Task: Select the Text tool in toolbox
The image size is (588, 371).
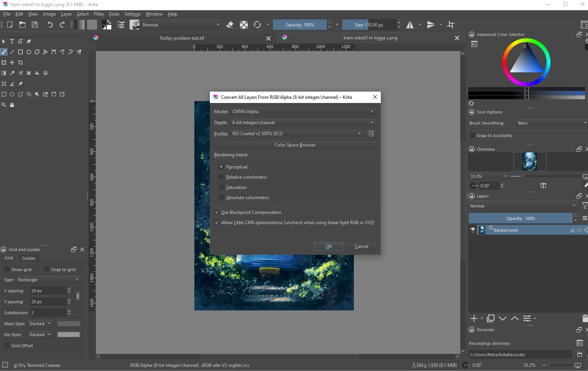Action: point(12,41)
